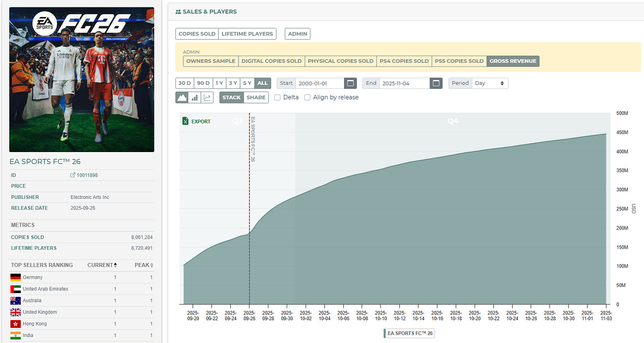Switch to bar chart view icon
The image size is (644, 343).
[195, 97]
